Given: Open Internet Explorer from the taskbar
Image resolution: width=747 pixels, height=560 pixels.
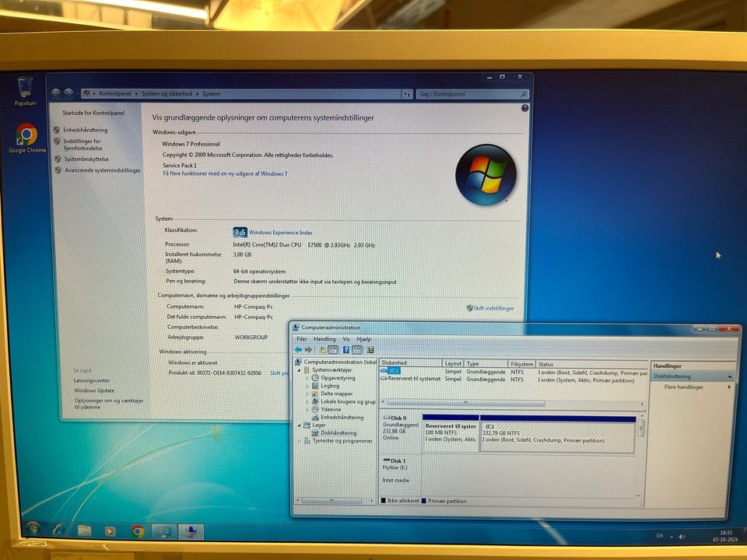Looking at the screenshot, I should 59,529.
